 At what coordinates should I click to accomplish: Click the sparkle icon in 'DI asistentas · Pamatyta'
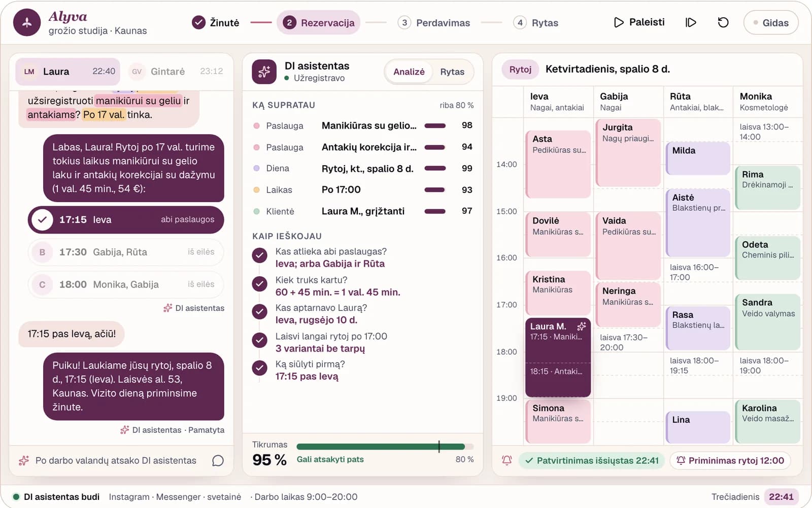pyautogui.click(x=125, y=430)
